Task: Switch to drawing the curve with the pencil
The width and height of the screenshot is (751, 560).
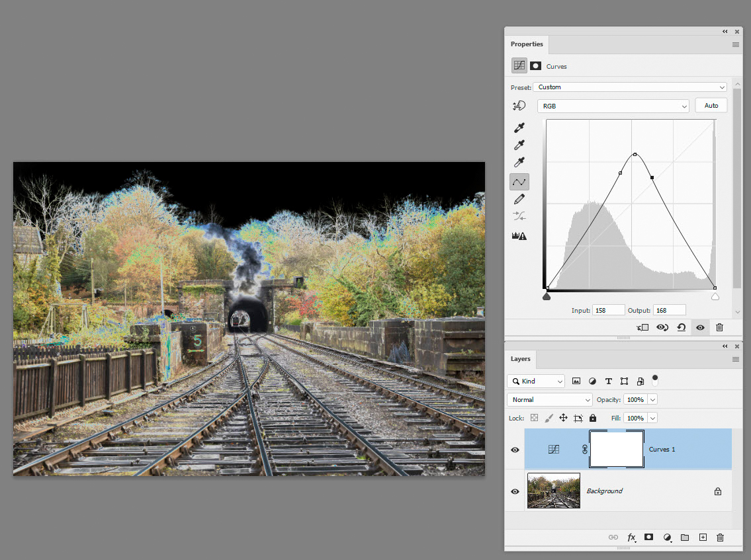Action: [x=519, y=199]
